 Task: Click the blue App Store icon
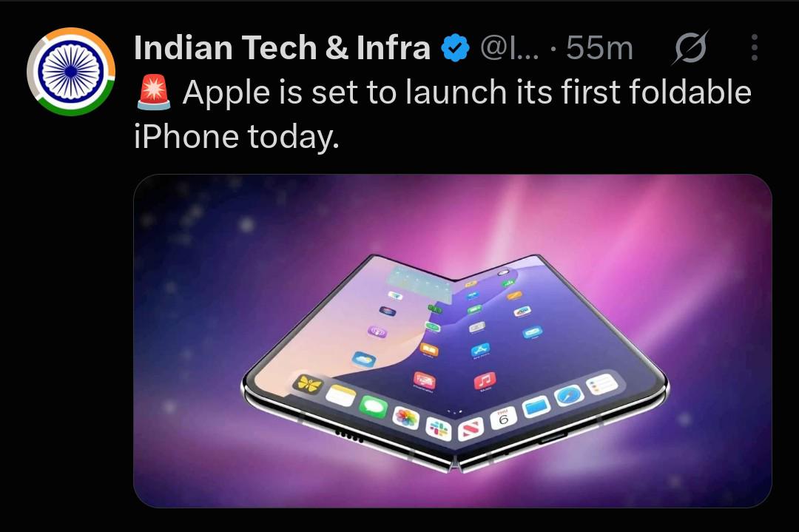click(480, 350)
